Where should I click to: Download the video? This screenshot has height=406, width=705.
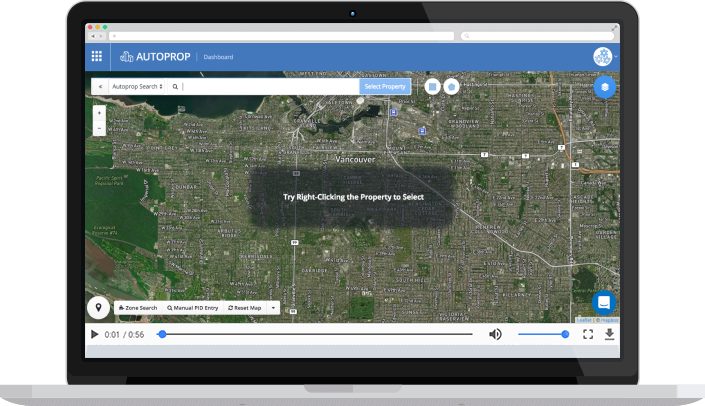[610, 334]
